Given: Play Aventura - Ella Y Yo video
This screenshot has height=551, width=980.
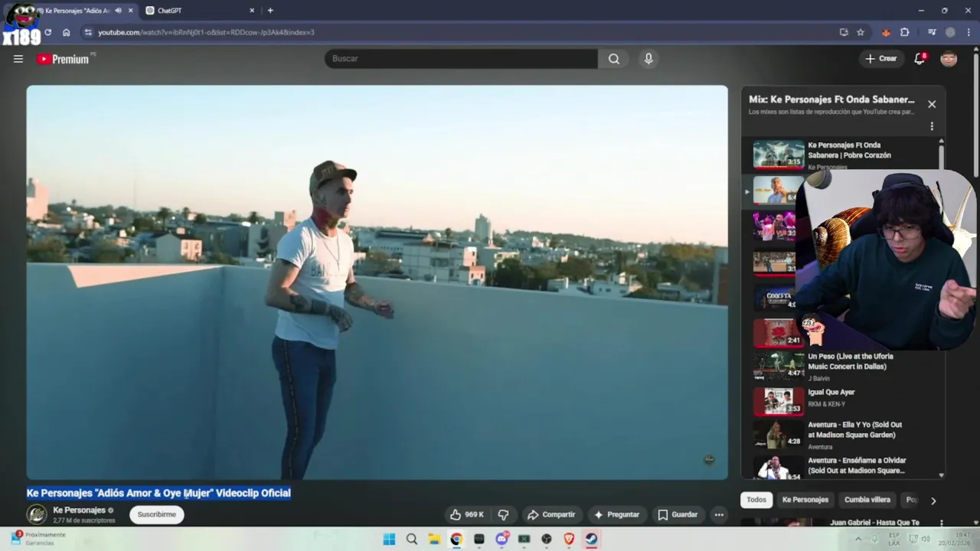Looking at the screenshot, I should coord(842,435).
